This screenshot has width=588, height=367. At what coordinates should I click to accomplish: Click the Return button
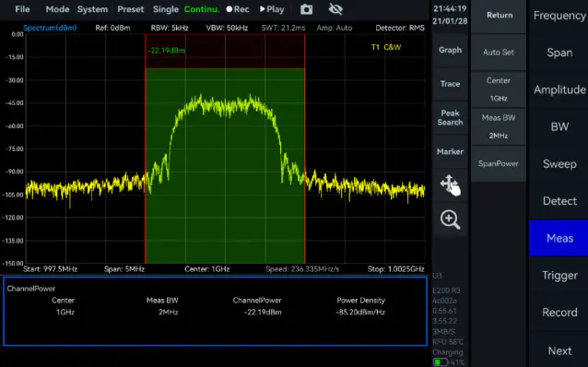click(x=500, y=16)
